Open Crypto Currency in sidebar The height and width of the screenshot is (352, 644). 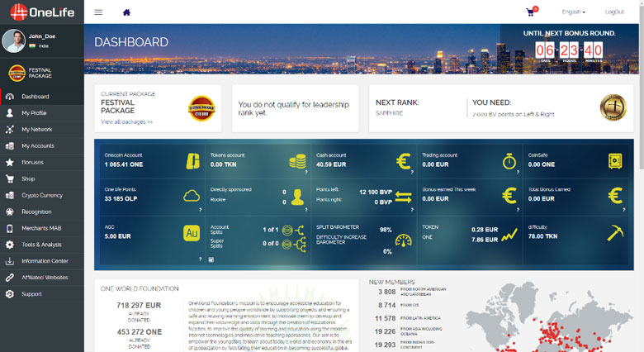click(42, 195)
